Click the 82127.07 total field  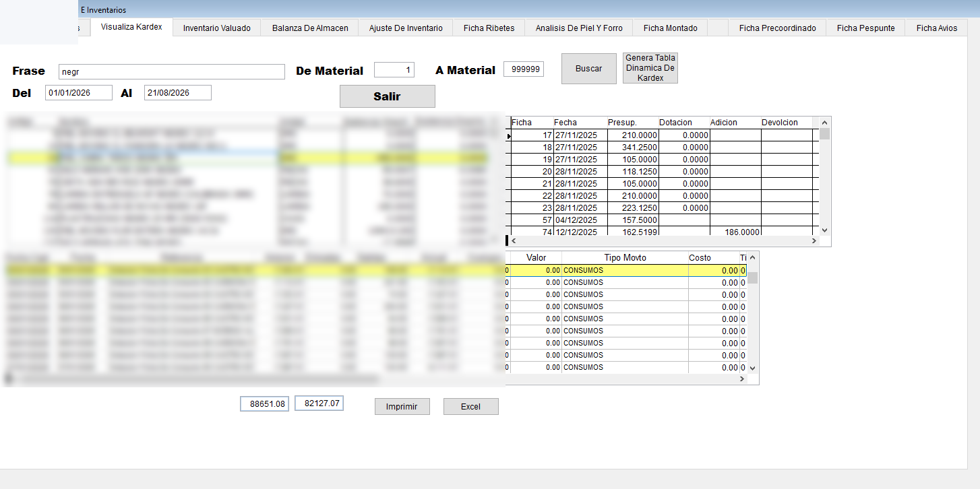[319, 403]
